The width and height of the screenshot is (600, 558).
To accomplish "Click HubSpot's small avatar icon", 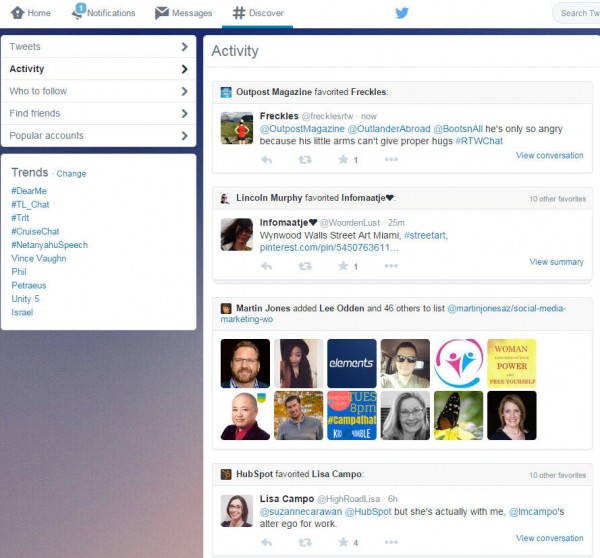I will point(226,474).
